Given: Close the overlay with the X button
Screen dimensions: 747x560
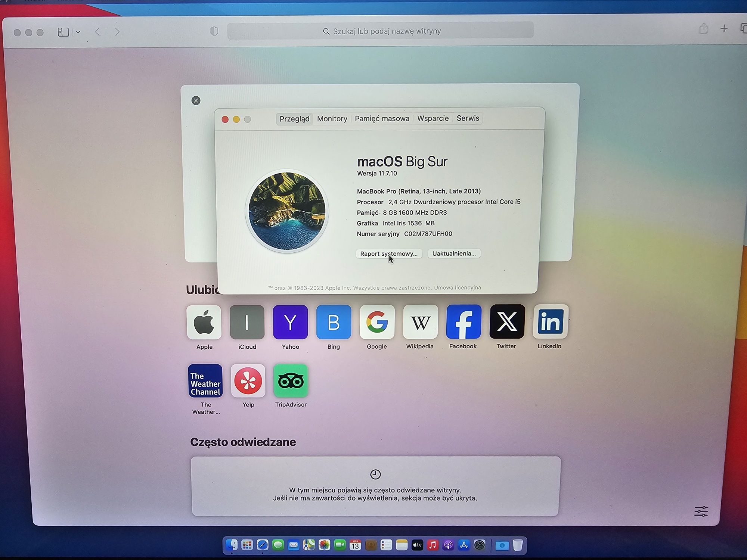Looking at the screenshot, I should tap(196, 100).
